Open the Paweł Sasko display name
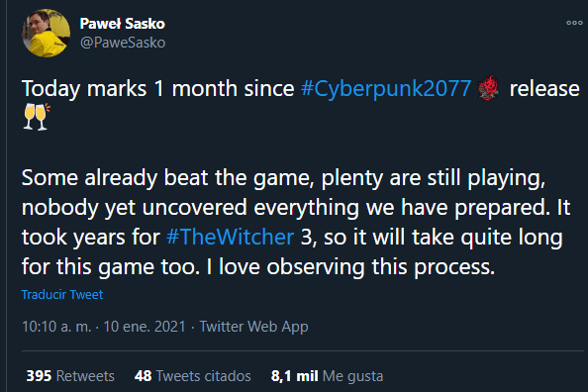The image size is (588, 392). (122, 24)
